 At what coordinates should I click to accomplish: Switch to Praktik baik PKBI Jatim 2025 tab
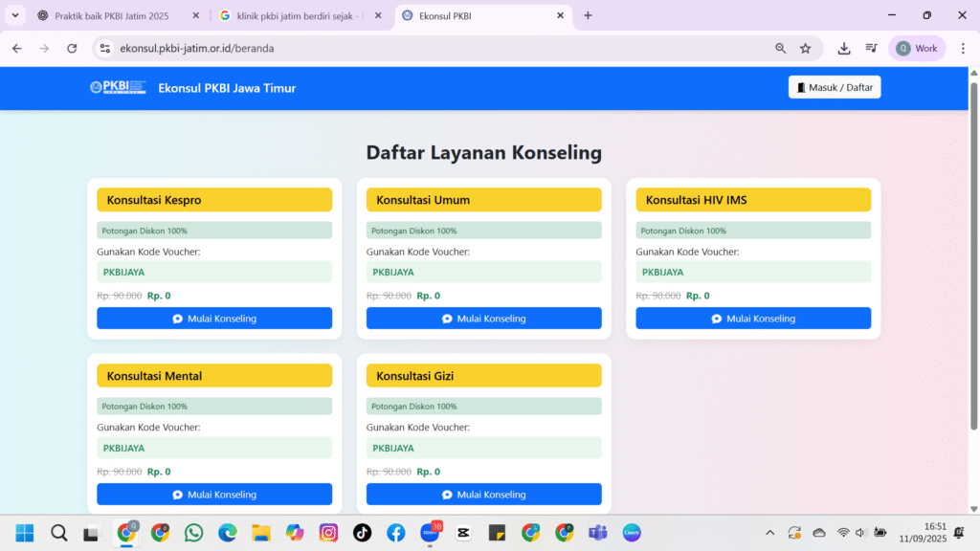tap(113, 15)
